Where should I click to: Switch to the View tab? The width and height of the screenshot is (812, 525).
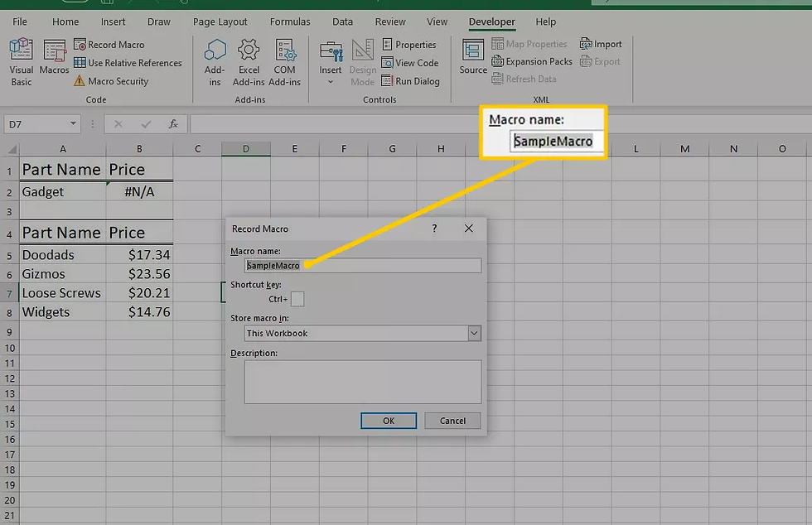click(437, 22)
